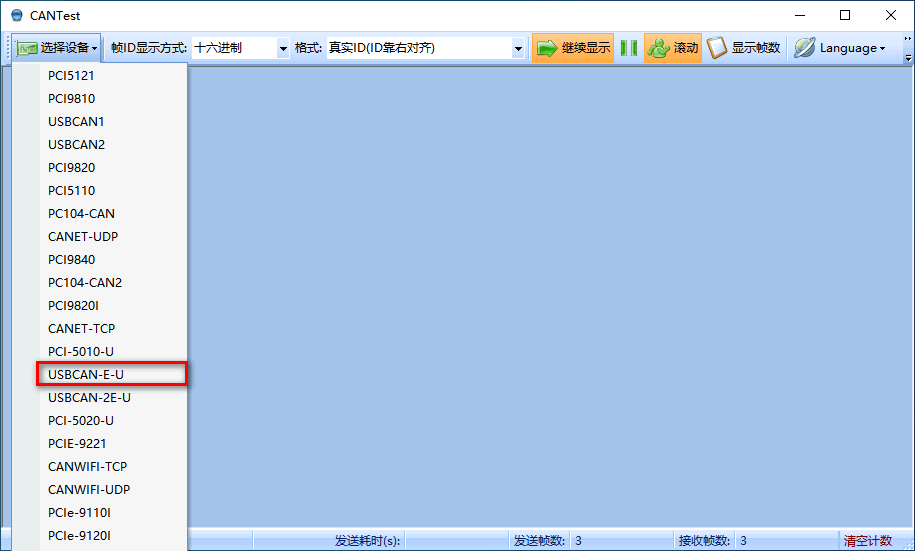
Task: Choose USBCAN2 device entry
Action: click(76, 144)
